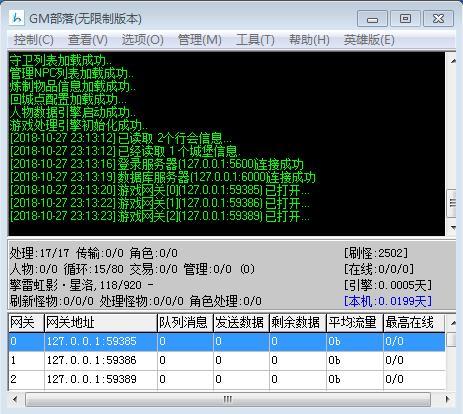The width and height of the screenshot is (463, 414).
Task: Click log line 游戏网关[2] 已打开
Action: [160, 216]
